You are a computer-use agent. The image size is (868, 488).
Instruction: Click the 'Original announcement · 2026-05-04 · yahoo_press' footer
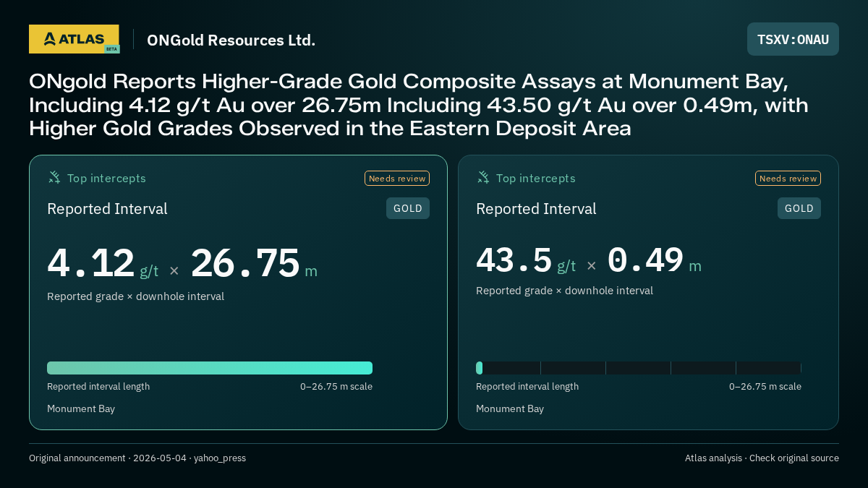click(137, 458)
